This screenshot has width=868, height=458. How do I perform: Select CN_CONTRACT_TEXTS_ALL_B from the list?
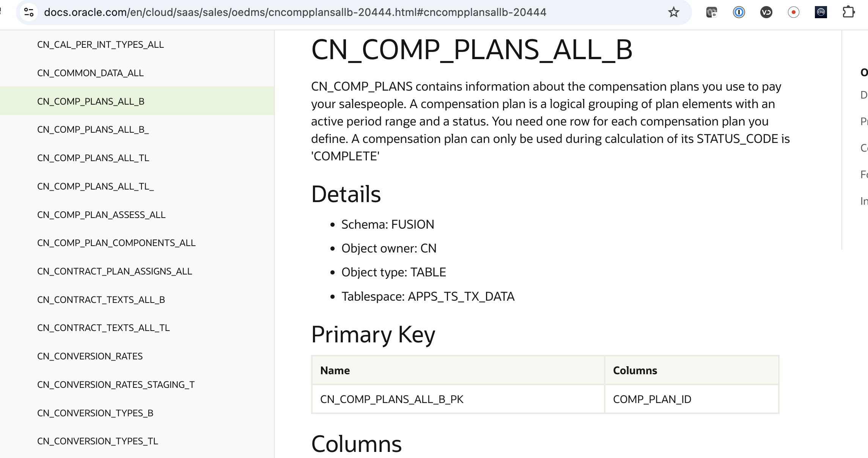click(x=101, y=299)
